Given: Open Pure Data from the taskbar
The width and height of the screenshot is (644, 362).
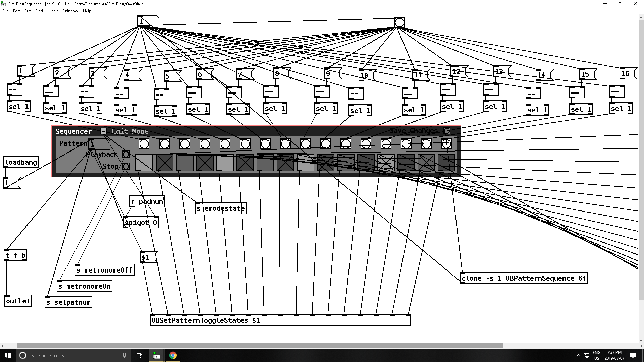Looking at the screenshot, I should tap(156, 355).
